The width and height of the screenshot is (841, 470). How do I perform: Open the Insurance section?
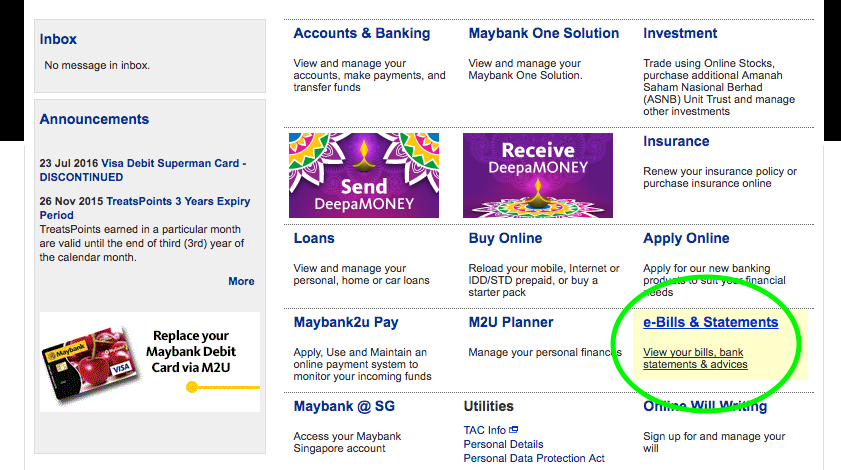[x=676, y=142]
